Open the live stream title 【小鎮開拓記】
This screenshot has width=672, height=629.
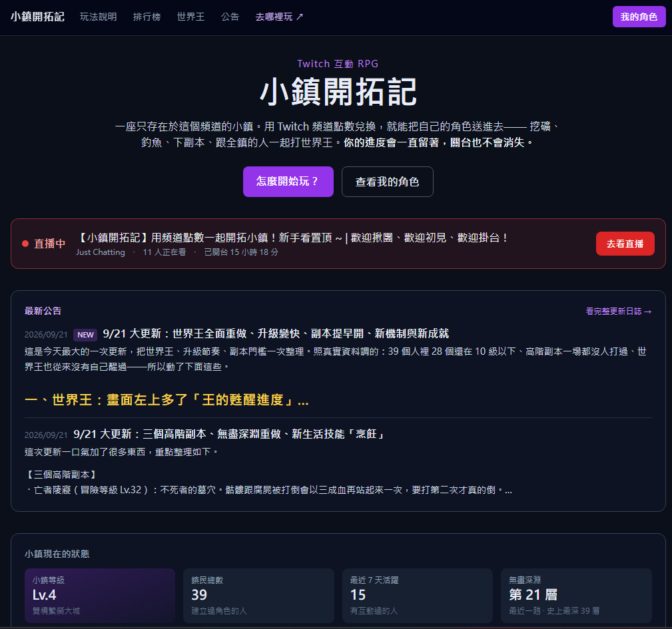coord(292,238)
